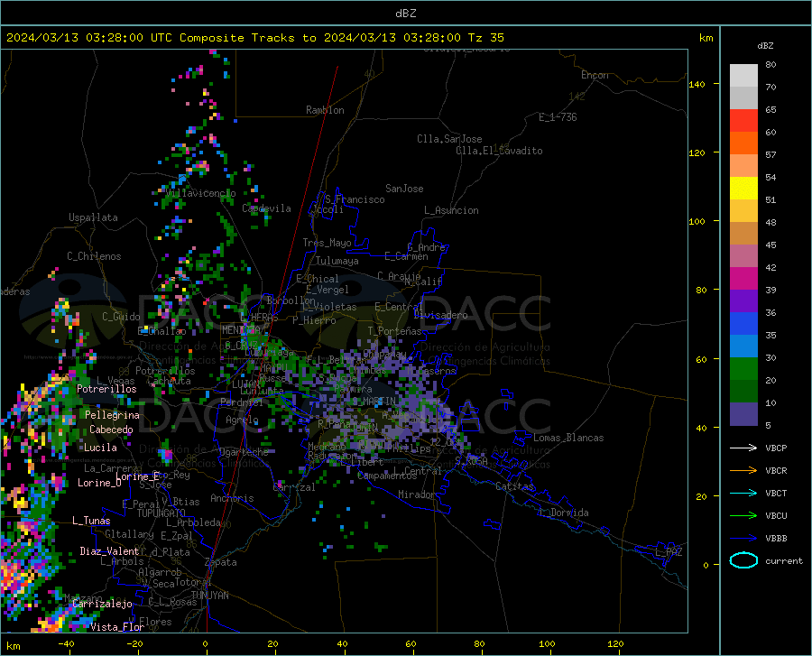This screenshot has width=812, height=656.
Task: Click the 'Lucila' map label
Action: point(100,448)
